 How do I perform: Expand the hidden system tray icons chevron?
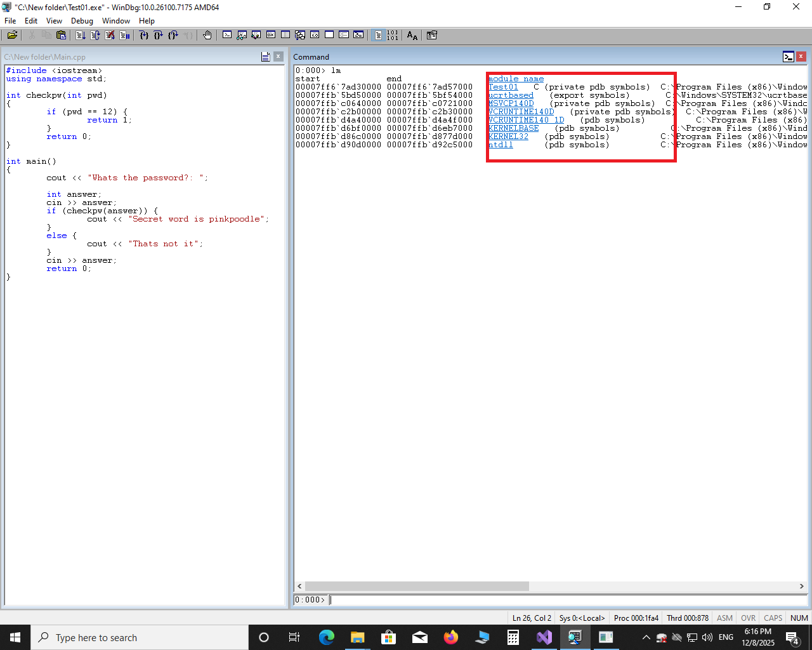tap(646, 637)
